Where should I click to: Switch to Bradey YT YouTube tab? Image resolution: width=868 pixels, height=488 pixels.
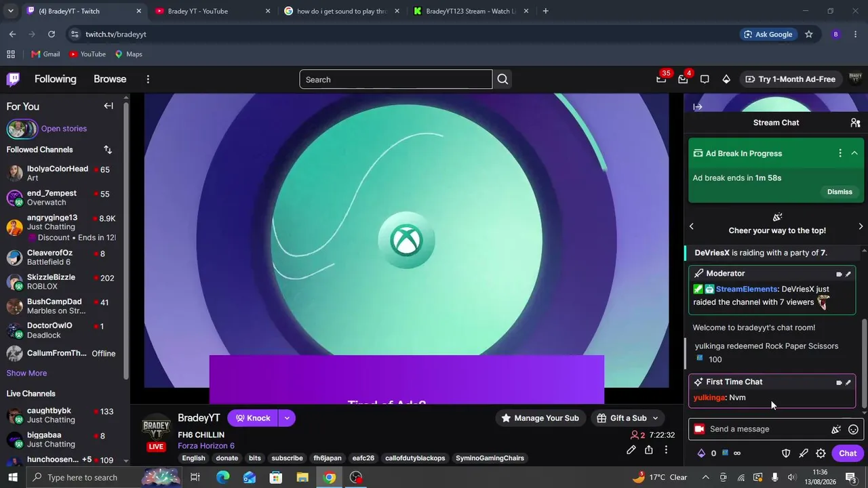(212, 11)
